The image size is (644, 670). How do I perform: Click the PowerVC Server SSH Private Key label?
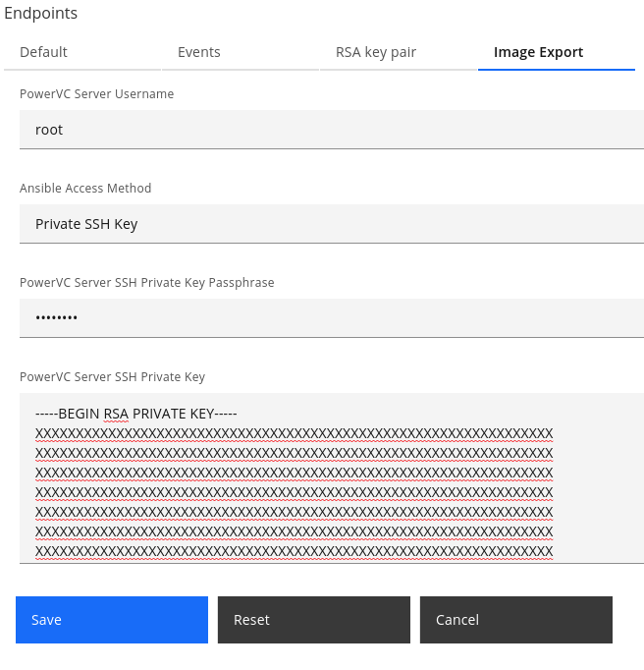coord(112,377)
